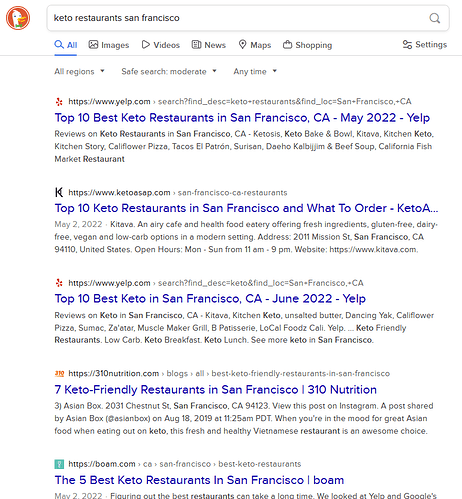Click the DuckDuckGo logo icon
Viewport: 462px width, 499px height.
(18, 18)
